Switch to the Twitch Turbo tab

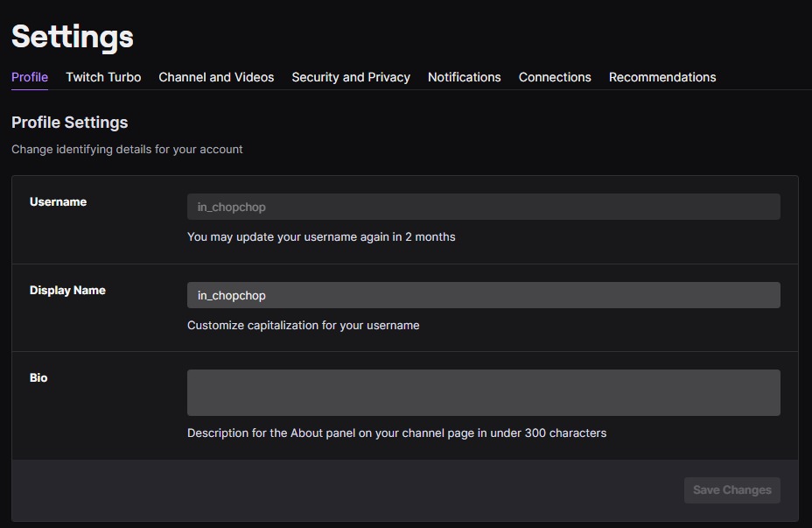[103, 77]
